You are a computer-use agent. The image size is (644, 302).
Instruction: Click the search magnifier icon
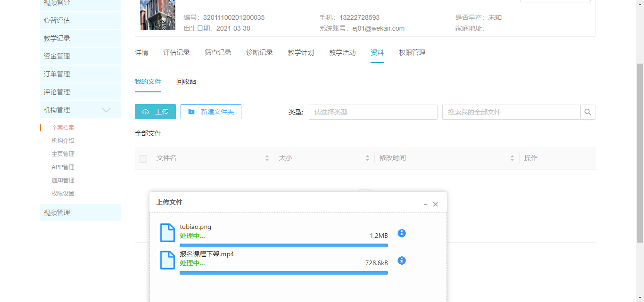click(588, 112)
